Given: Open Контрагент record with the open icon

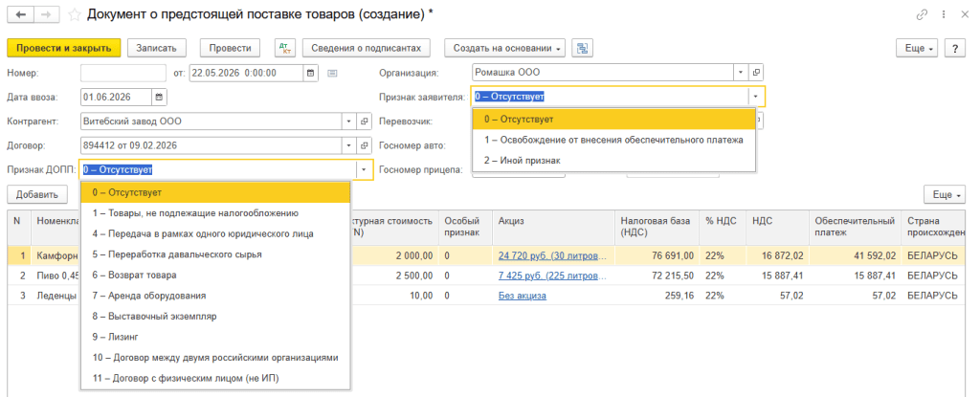Looking at the screenshot, I should point(364,121).
